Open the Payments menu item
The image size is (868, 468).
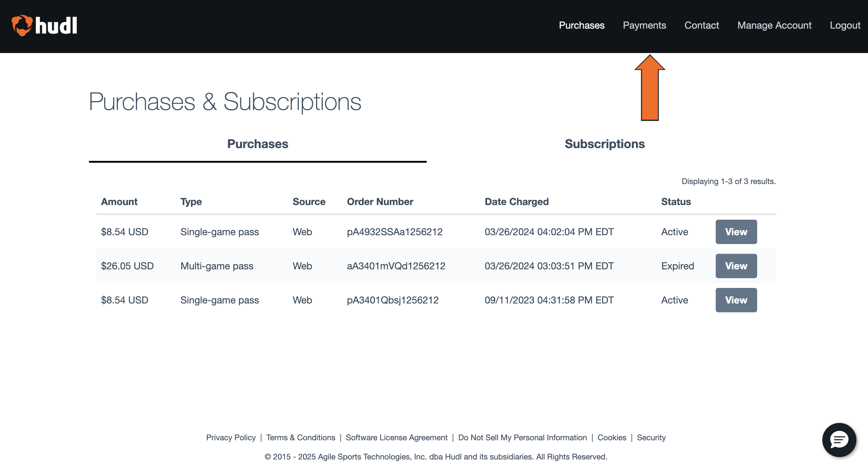coord(644,25)
